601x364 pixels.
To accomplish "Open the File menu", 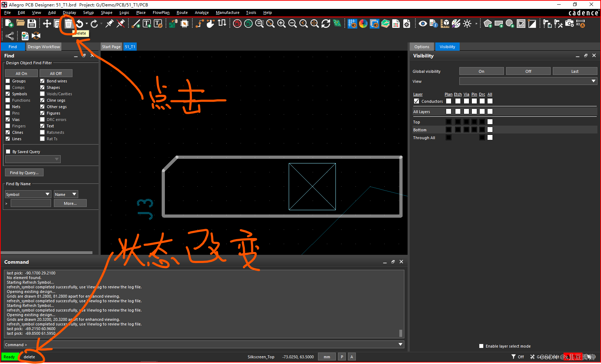I will pyautogui.click(x=7, y=12).
